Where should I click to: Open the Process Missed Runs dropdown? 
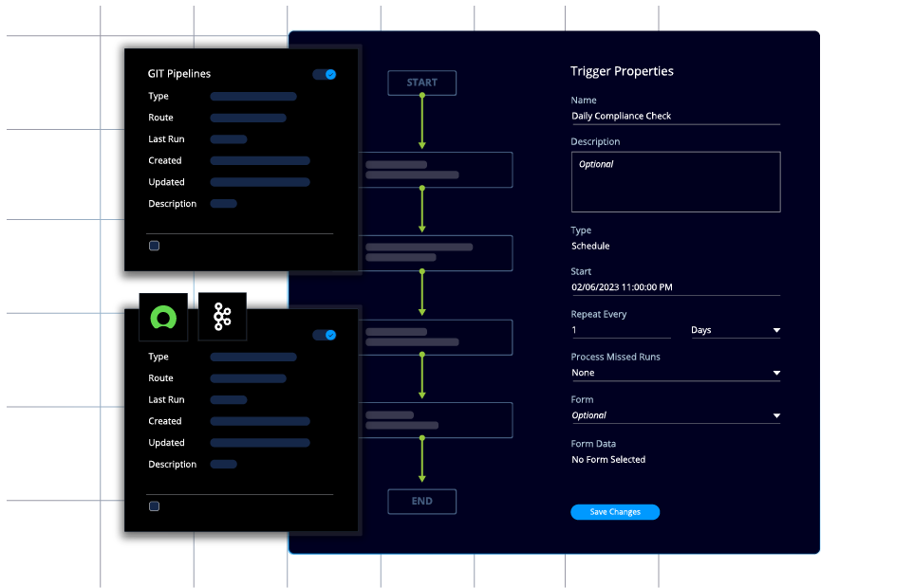(x=676, y=372)
